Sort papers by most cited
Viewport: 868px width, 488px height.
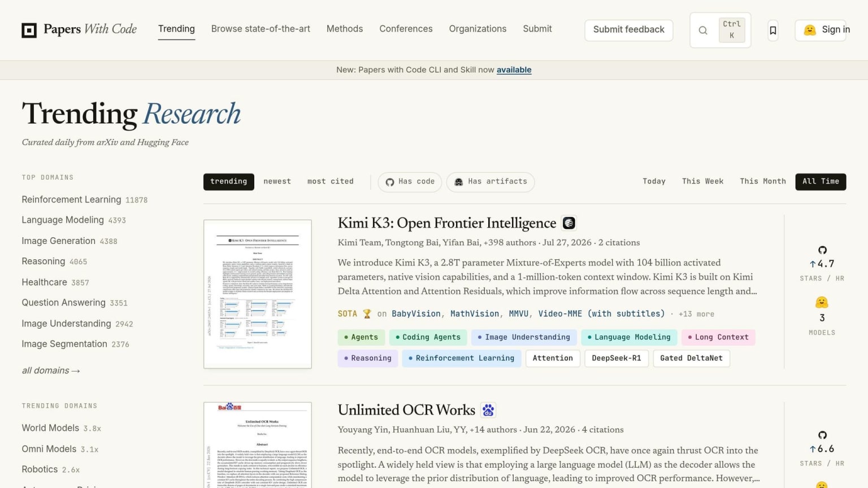click(x=330, y=181)
